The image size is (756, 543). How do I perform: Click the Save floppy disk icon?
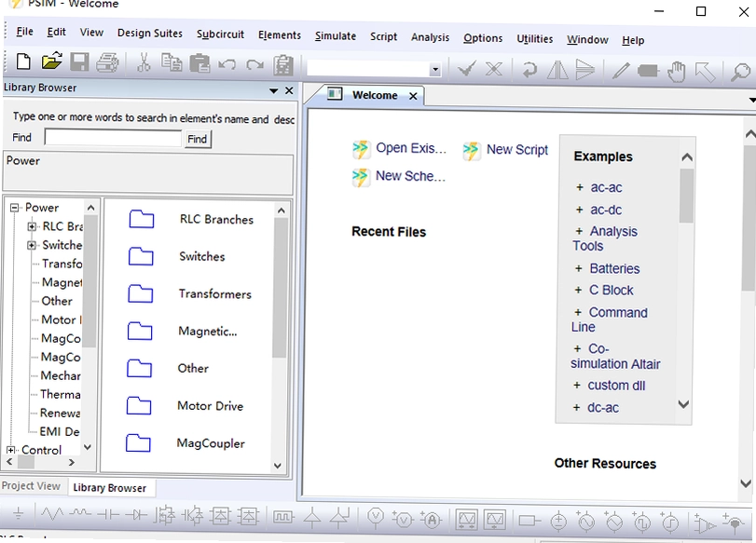[x=79, y=62]
